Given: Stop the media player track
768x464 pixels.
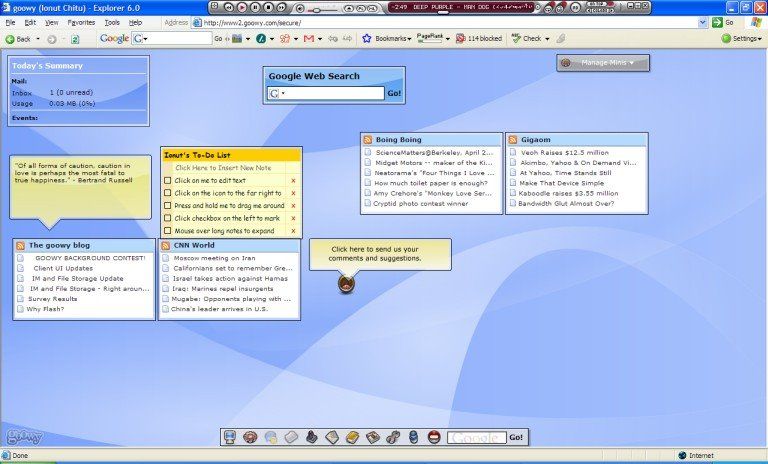Looking at the screenshot, I should tap(268, 7).
